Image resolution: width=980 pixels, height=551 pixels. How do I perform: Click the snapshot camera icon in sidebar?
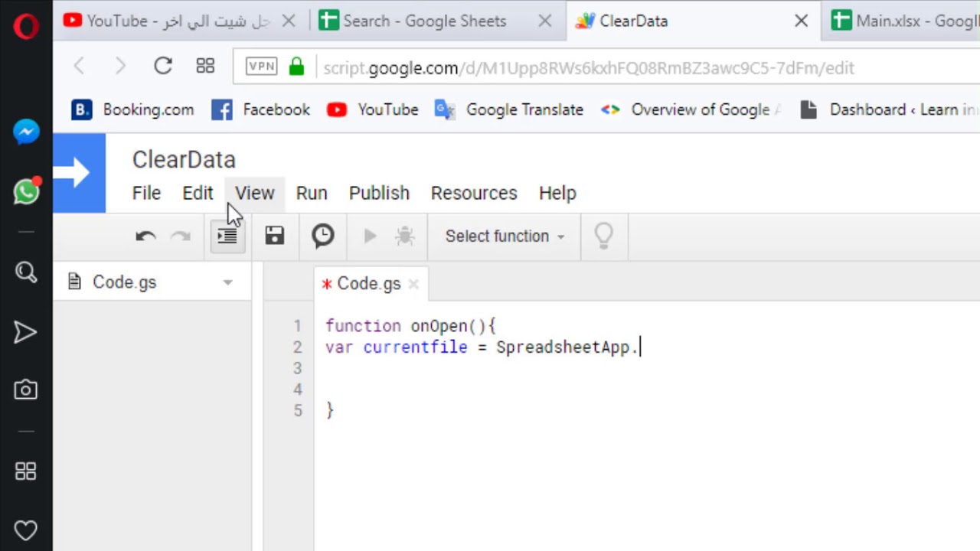[x=26, y=390]
